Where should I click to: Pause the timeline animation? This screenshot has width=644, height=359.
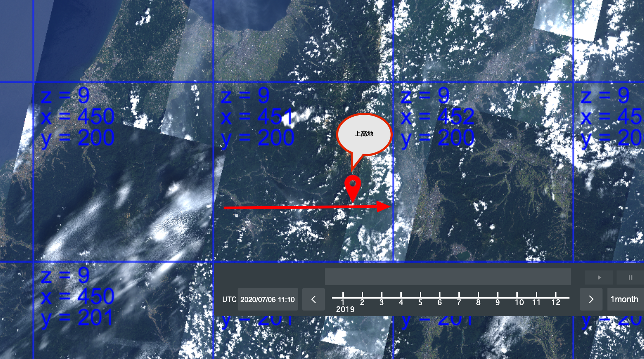coord(630,278)
